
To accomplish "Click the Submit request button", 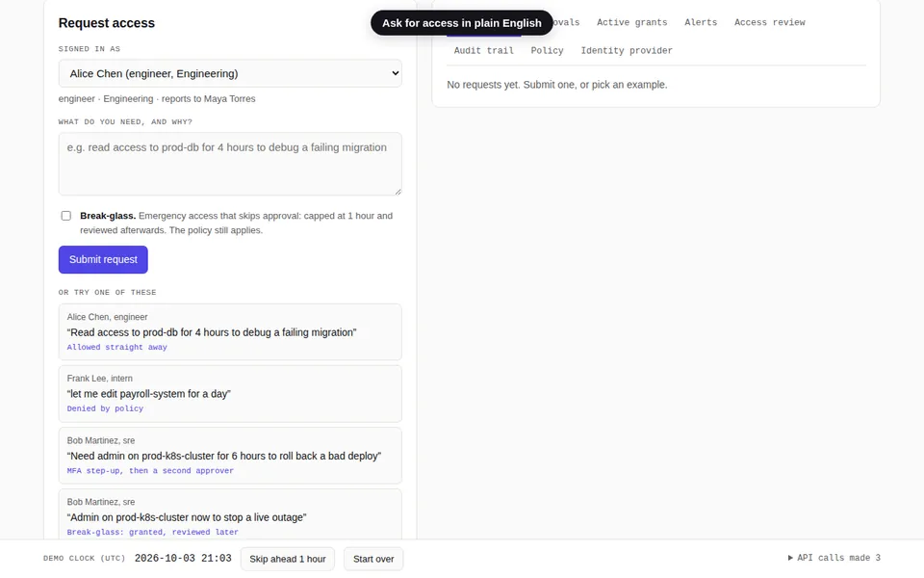I will (x=103, y=259).
